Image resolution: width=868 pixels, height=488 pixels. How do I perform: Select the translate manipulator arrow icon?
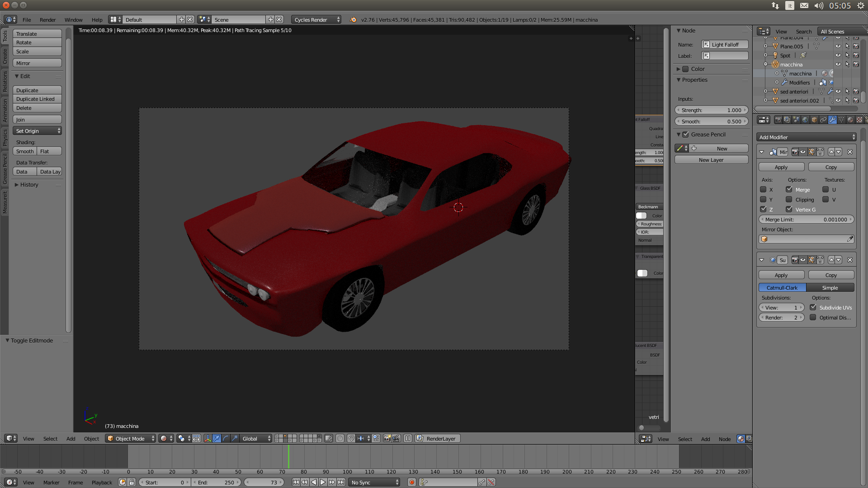click(x=217, y=438)
